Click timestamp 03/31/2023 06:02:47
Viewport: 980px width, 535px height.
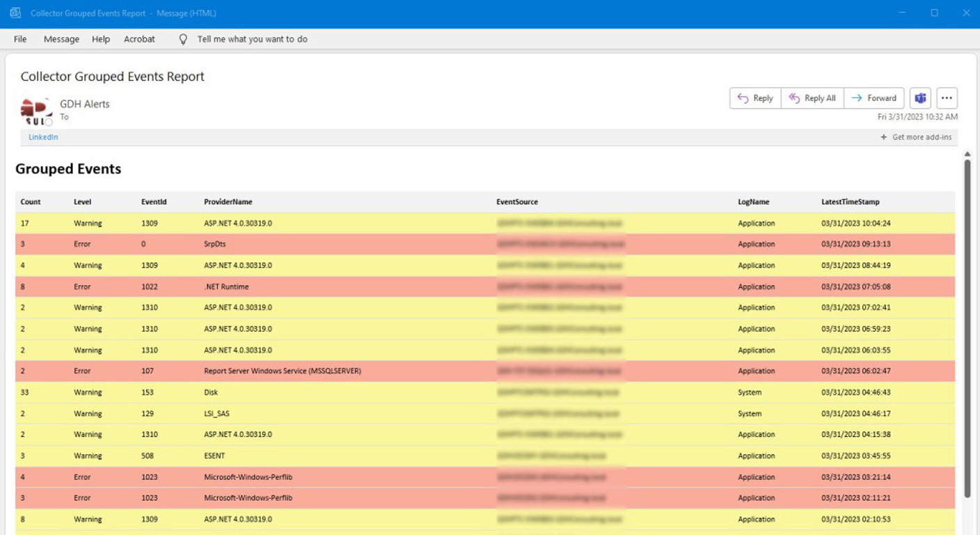coord(856,371)
